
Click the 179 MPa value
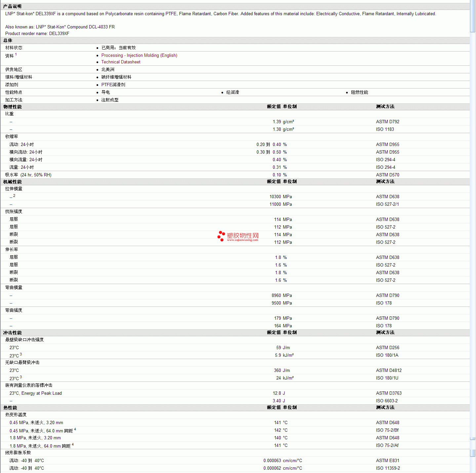[x=283, y=318]
